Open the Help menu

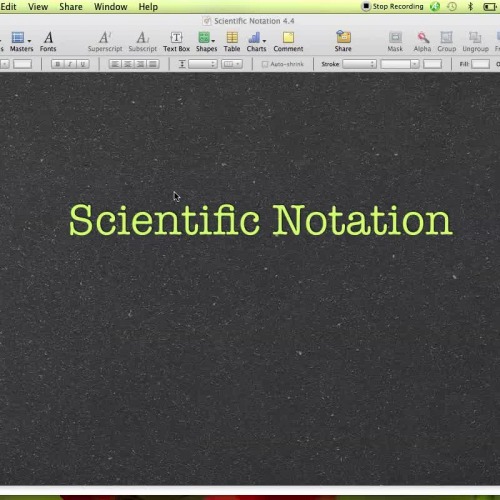click(x=148, y=7)
